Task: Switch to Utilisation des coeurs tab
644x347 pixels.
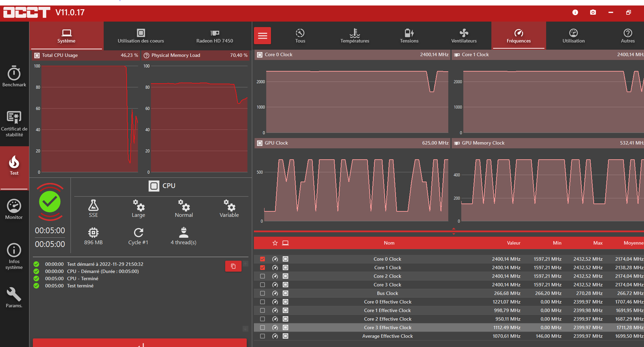Action: coord(141,36)
